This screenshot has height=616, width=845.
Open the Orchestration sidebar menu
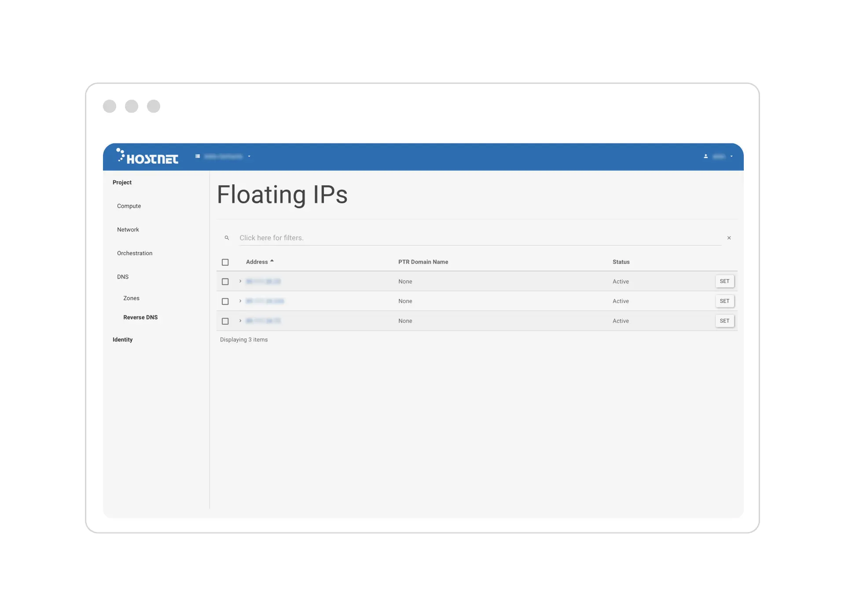[135, 253]
